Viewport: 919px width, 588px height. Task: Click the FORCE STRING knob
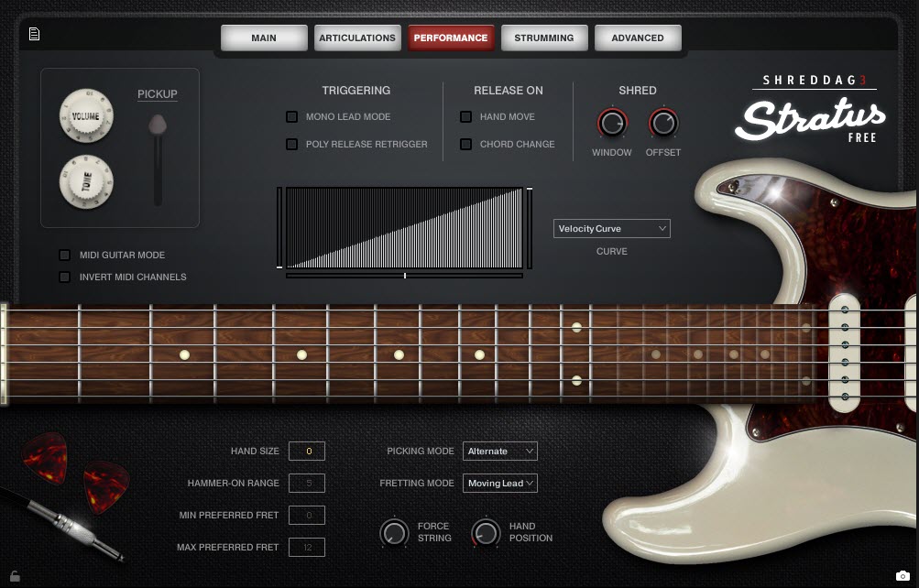click(394, 532)
